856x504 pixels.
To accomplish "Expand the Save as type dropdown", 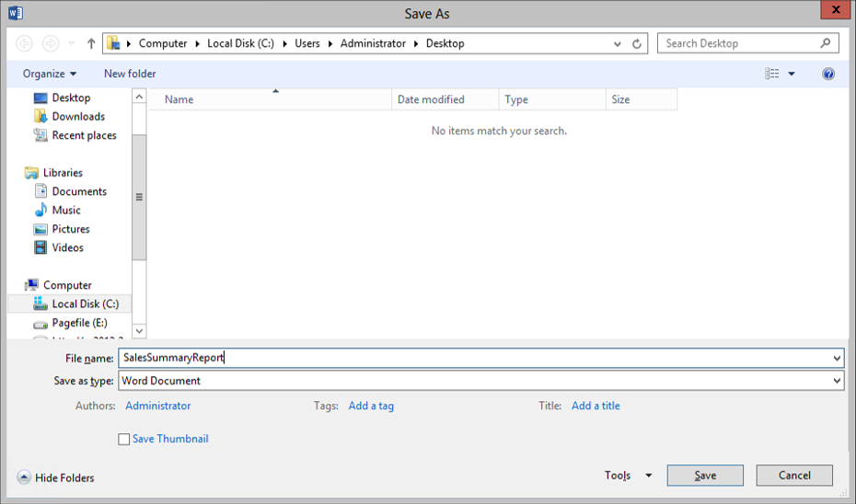I will tap(837, 381).
